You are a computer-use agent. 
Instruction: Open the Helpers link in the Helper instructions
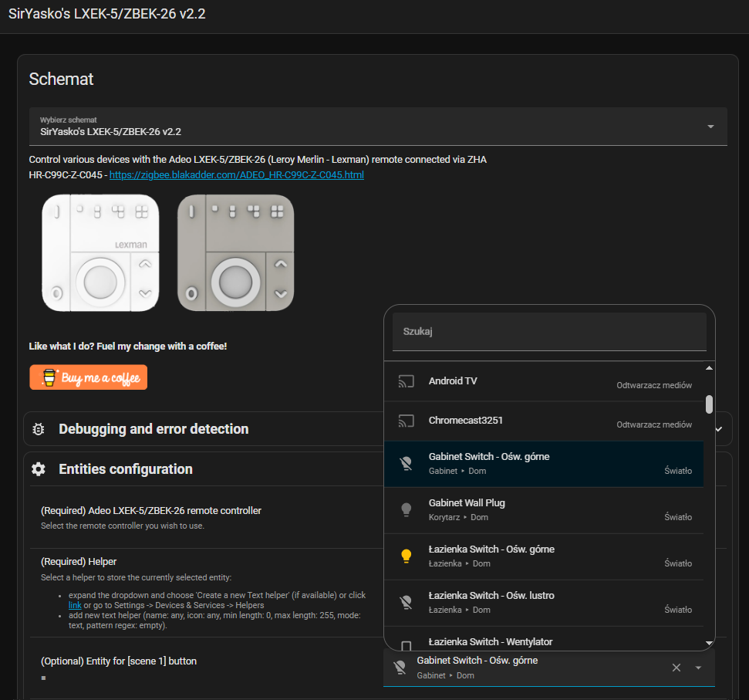point(75,605)
